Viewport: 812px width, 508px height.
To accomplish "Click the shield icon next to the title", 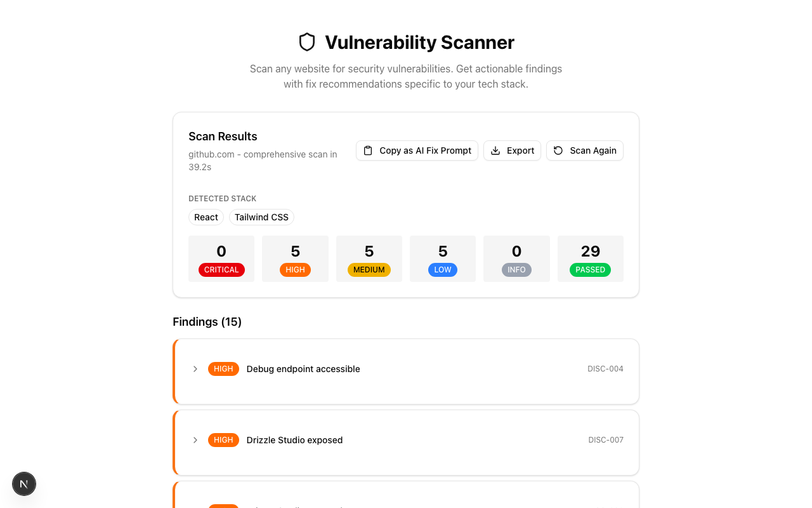I will pyautogui.click(x=307, y=42).
